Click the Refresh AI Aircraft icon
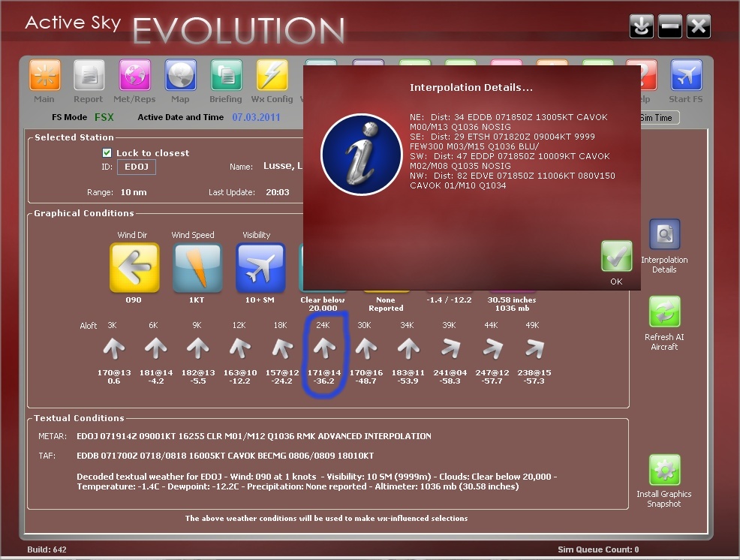The height and width of the screenshot is (560, 740). coord(664,312)
